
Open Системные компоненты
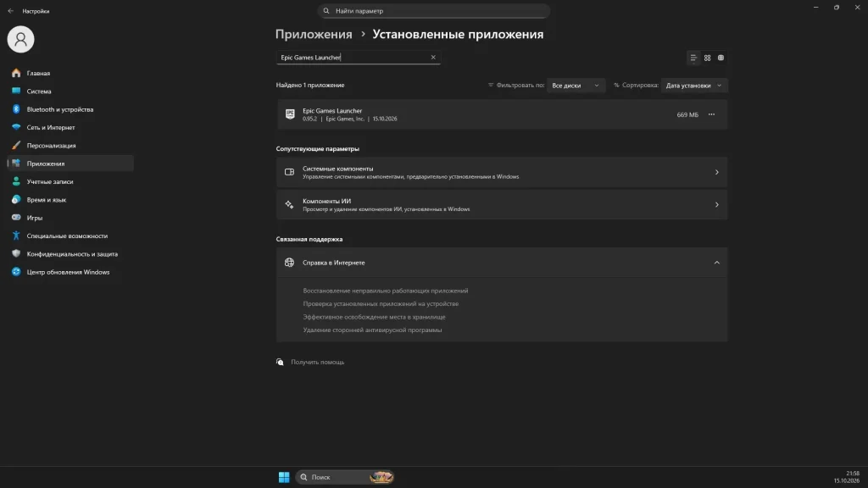[502, 172]
